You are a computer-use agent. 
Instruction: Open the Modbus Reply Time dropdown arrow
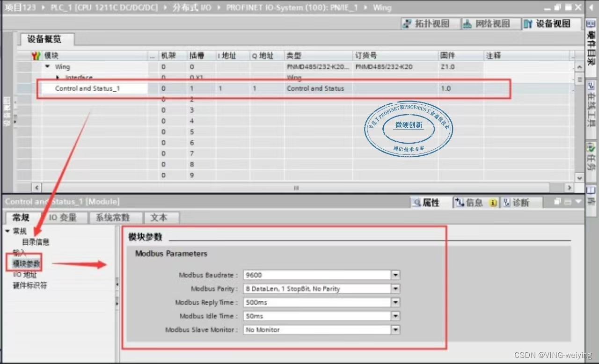point(396,302)
